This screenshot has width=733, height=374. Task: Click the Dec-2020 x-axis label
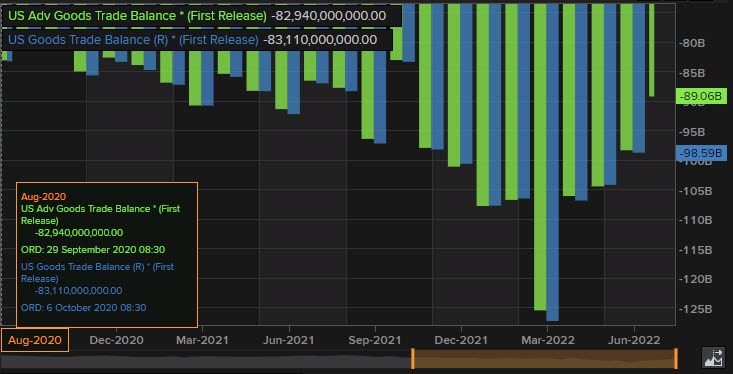[x=116, y=340]
